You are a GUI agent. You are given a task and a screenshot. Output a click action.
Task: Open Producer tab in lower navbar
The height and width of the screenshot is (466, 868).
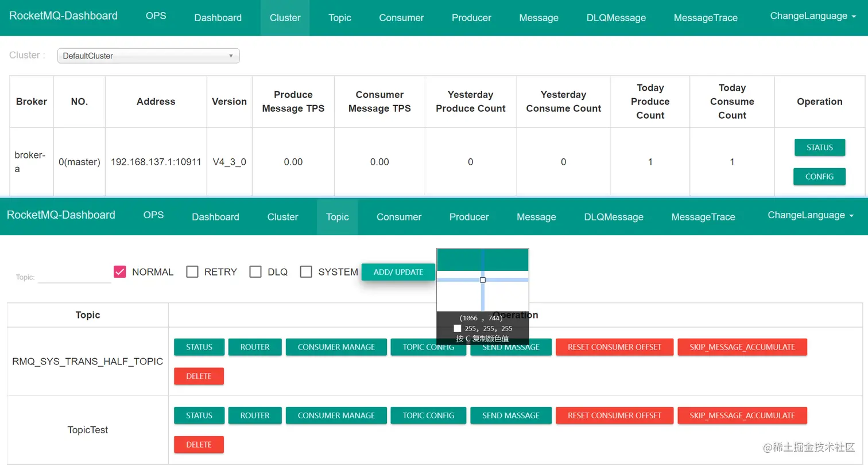[x=469, y=217]
